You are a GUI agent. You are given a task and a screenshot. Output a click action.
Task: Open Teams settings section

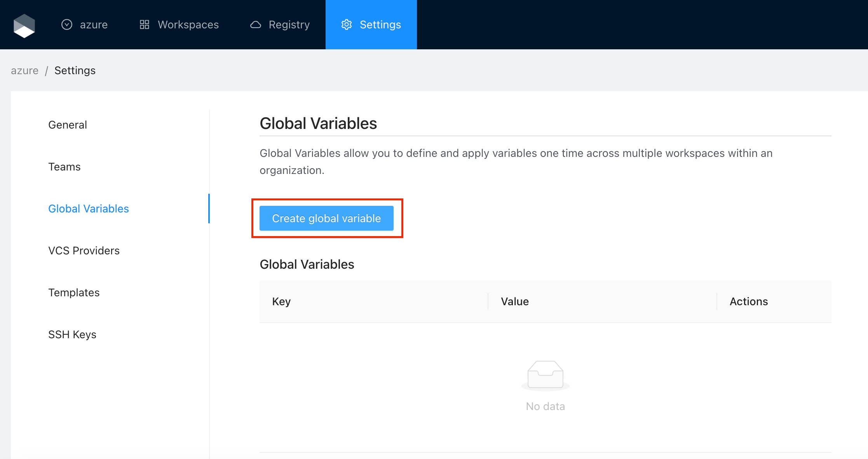tap(64, 167)
